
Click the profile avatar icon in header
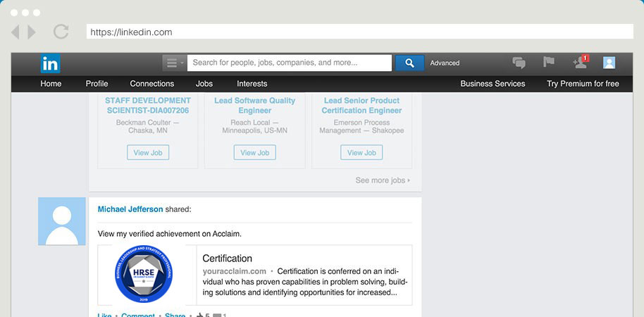click(x=609, y=63)
